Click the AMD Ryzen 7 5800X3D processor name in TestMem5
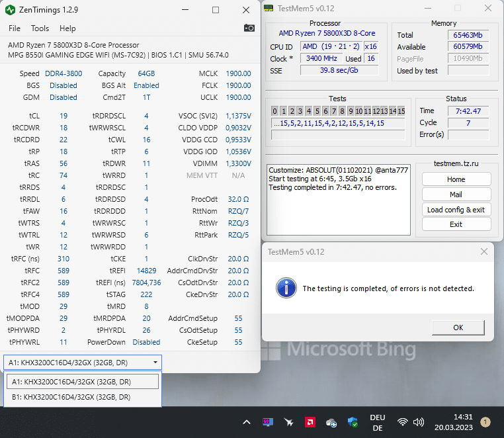The image size is (504, 438). 327,33
